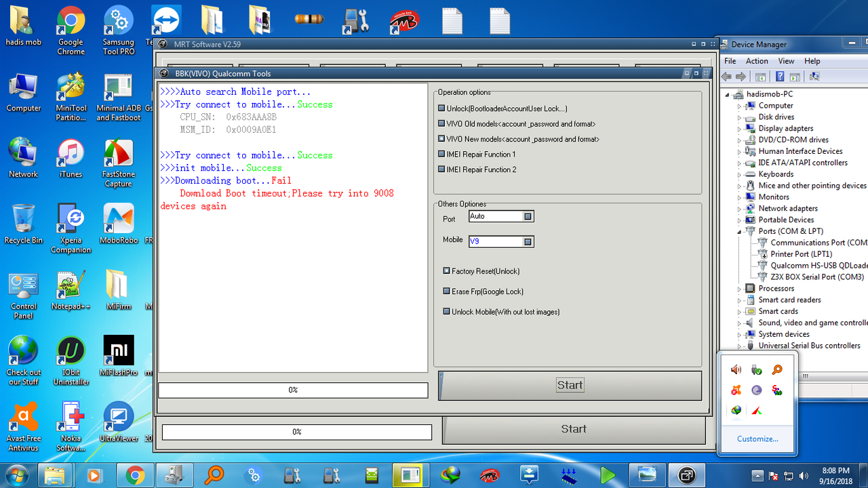Click the CPU_SN: 0x683AAA8B line in log
868x488 pixels.
point(228,117)
